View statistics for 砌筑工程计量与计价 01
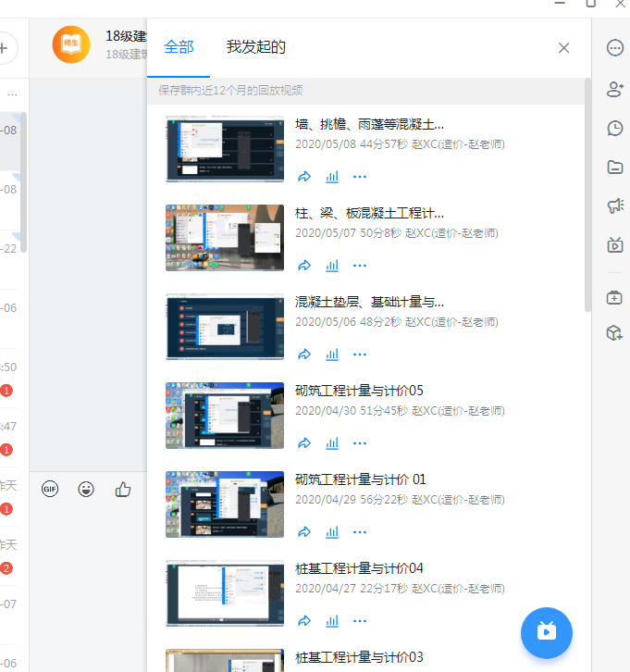630x672 pixels. tap(332, 532)
